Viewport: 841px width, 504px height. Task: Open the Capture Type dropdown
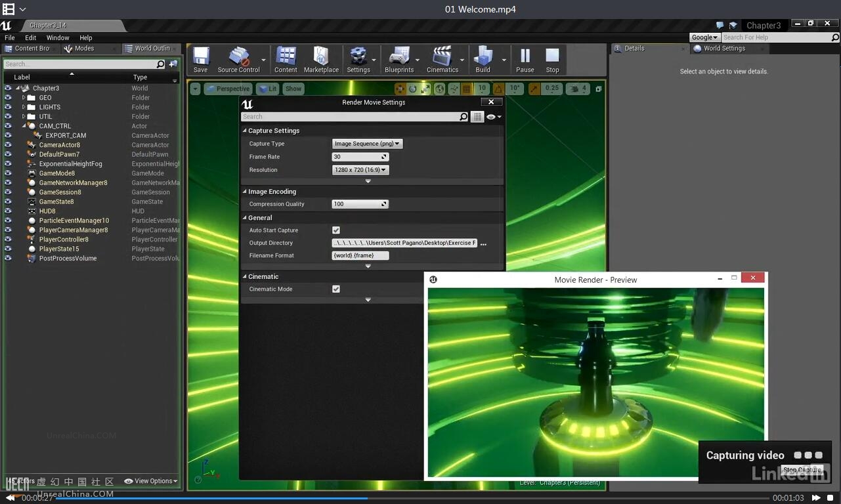click(367, 144)
